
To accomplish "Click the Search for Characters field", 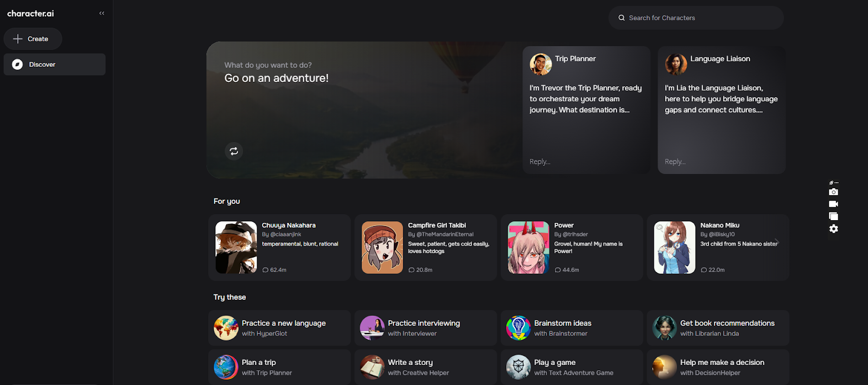I will pos(696,18).
